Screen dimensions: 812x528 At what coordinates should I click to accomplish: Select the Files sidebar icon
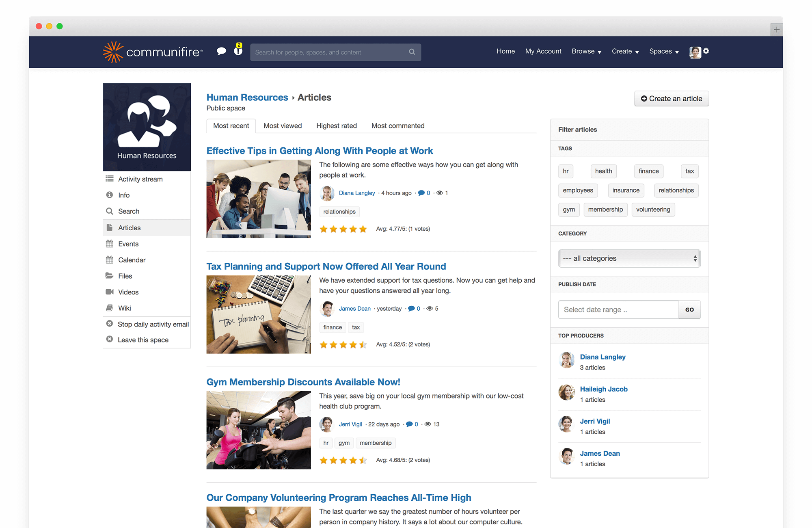click(109, 276)
